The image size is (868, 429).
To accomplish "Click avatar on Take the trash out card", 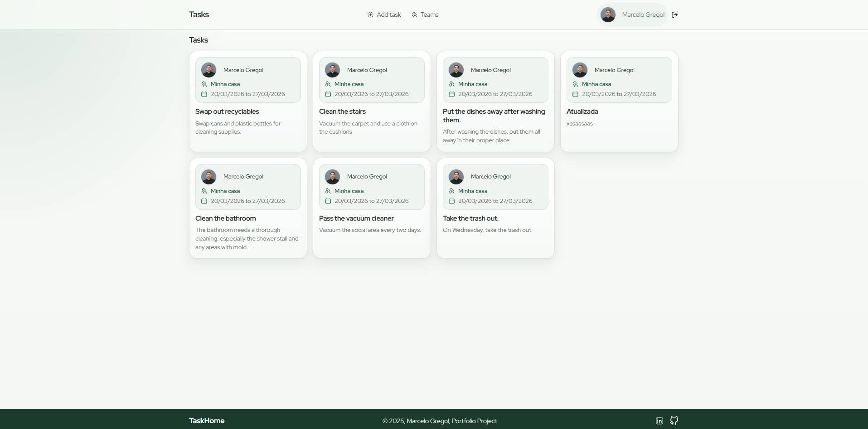I will click(x=456, y=177).
